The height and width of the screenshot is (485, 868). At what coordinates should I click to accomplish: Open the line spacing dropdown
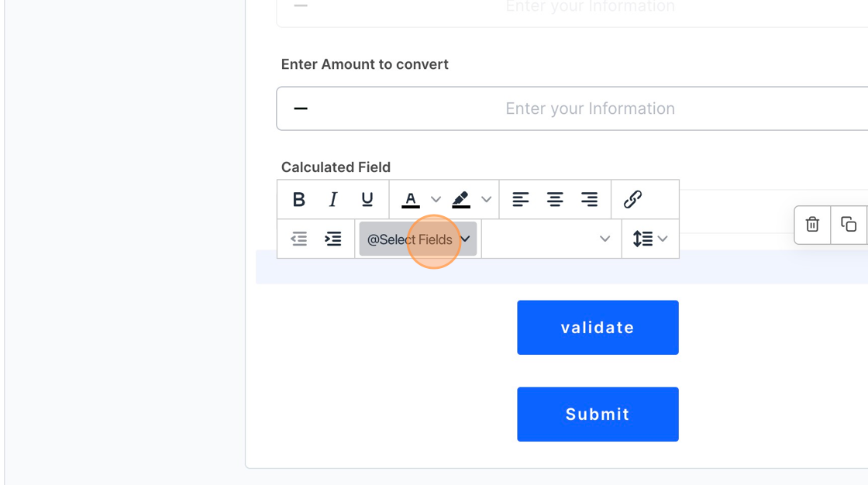point(649,239)
